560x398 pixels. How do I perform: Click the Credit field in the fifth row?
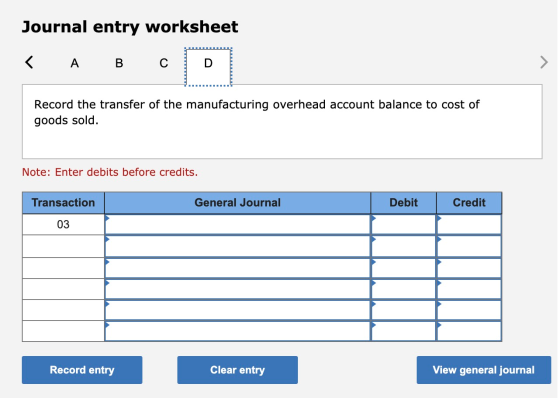(x=469, y=310)
